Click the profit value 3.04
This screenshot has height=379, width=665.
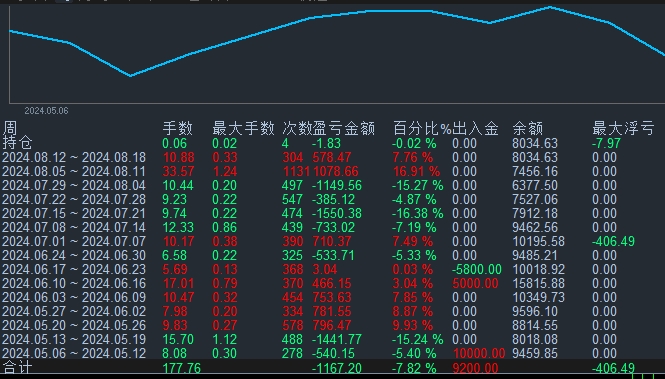pos(325,270)
